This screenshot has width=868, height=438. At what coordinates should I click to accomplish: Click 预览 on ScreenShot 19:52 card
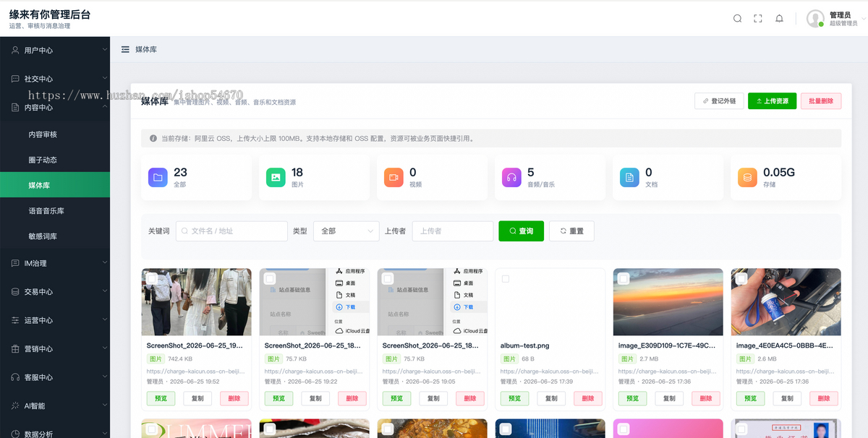pyautogui.click(x=161, y=398)
